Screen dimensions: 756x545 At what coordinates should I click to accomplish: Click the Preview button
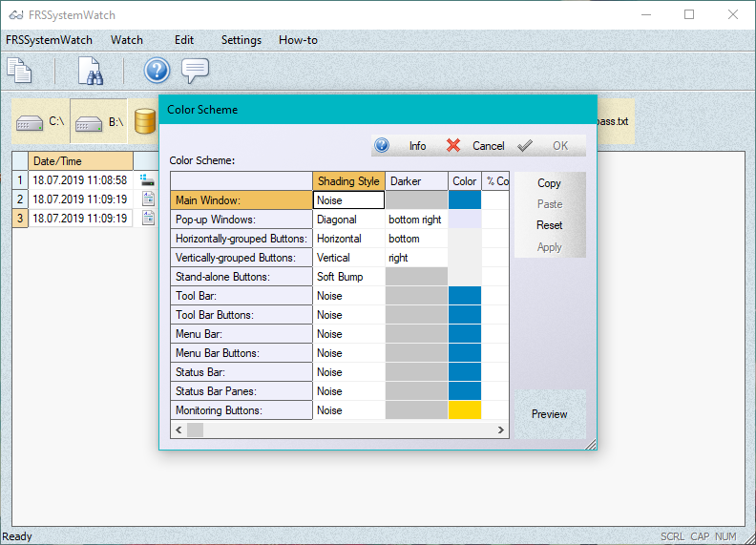pos(550,414)
